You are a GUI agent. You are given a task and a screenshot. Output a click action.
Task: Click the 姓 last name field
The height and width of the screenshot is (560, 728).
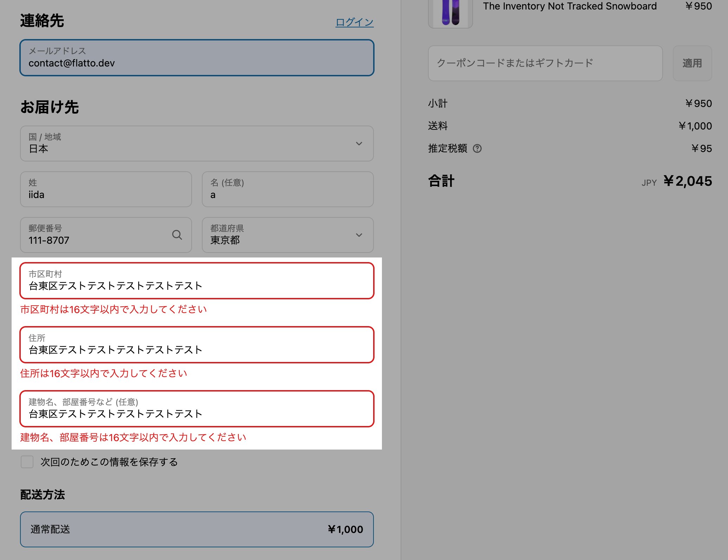(106, 190)
